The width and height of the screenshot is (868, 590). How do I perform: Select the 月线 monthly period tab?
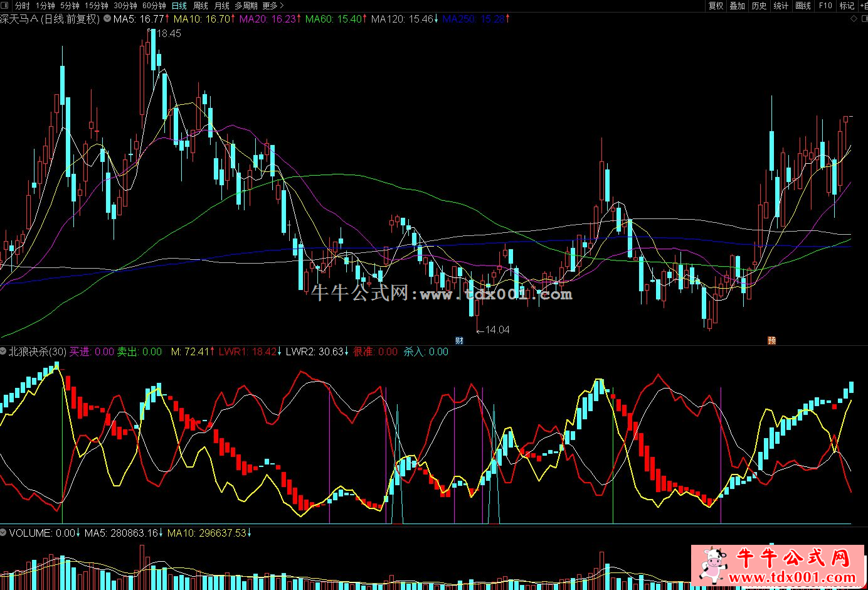pyautogui.click(x=221, y=6)
